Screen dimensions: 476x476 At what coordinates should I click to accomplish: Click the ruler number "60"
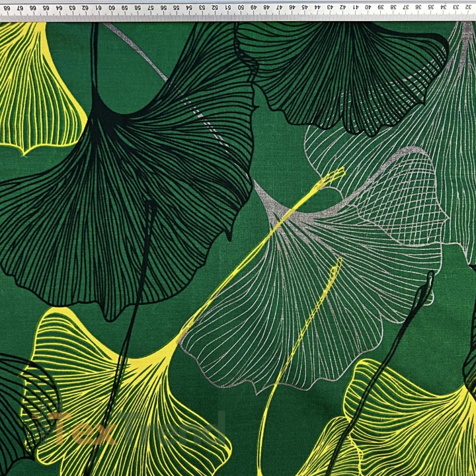pyautogui.click(x=112, y=8)
